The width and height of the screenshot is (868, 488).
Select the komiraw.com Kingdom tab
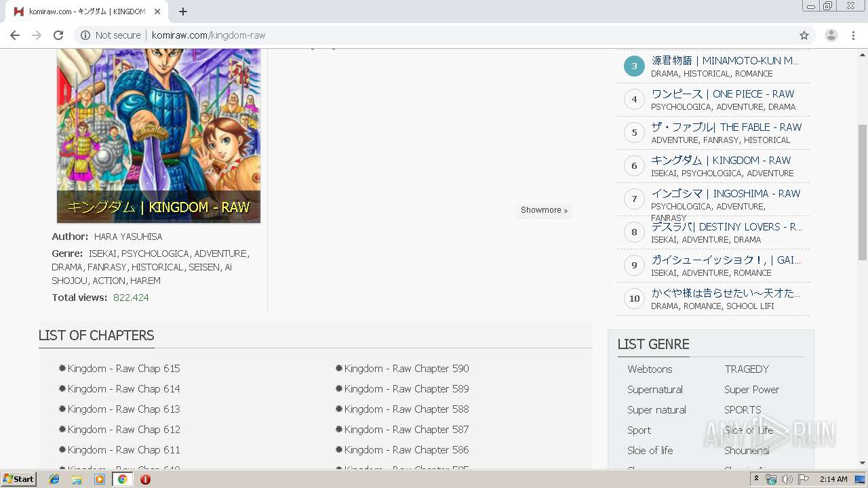click(86, 12)
